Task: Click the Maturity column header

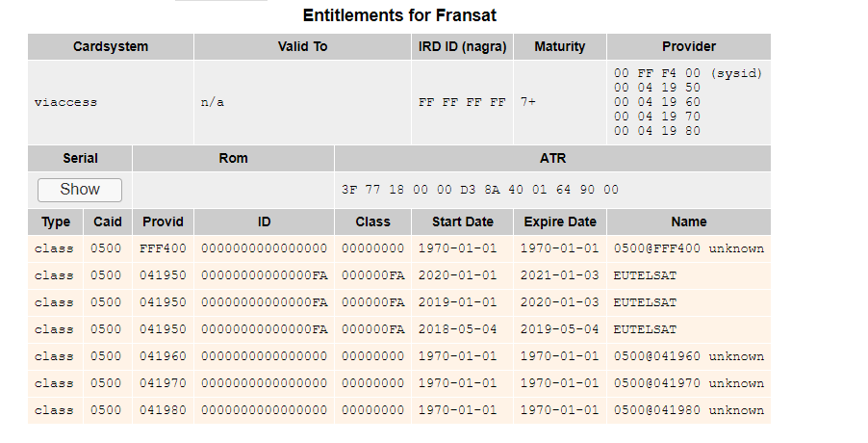Action: [559, 46]
